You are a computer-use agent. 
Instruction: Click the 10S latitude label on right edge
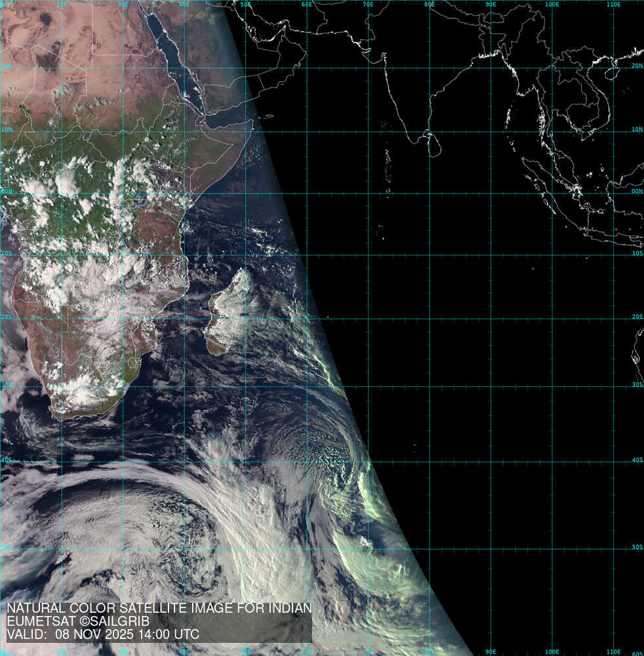point(637,253)
